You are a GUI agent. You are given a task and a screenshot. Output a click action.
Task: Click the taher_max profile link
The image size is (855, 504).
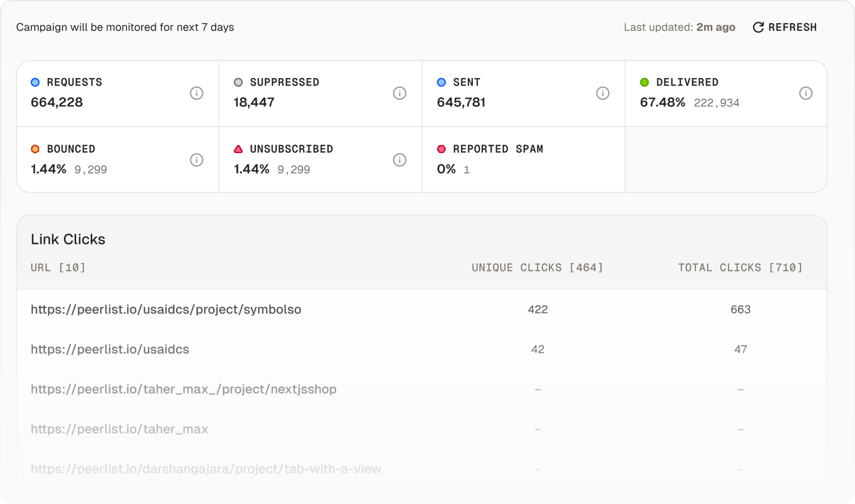[x=119, y=429]
